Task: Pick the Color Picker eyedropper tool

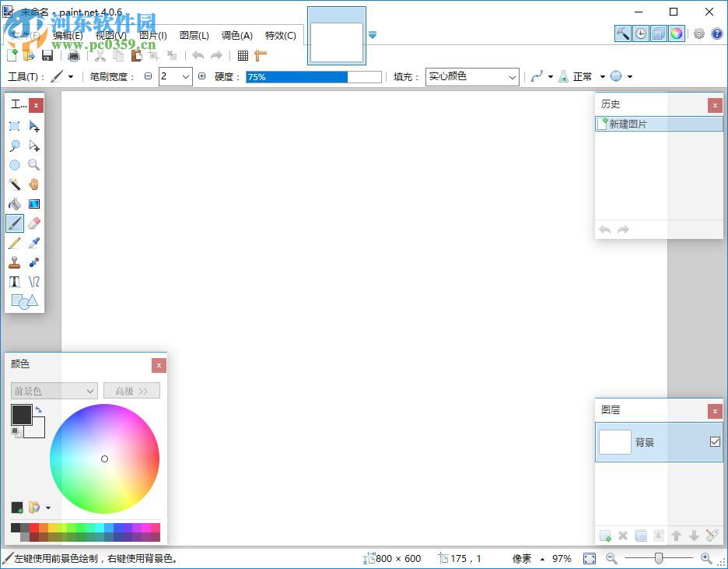Action: [34, 242]
